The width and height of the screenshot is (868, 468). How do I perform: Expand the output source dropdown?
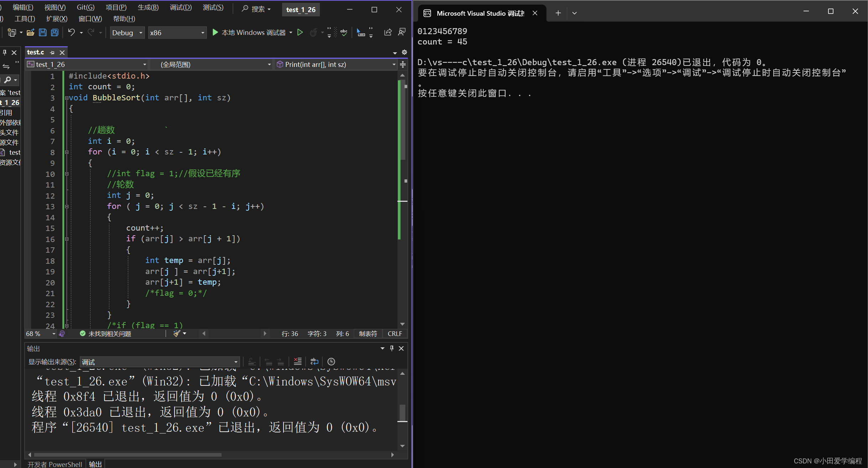click(x=236, y=362)
